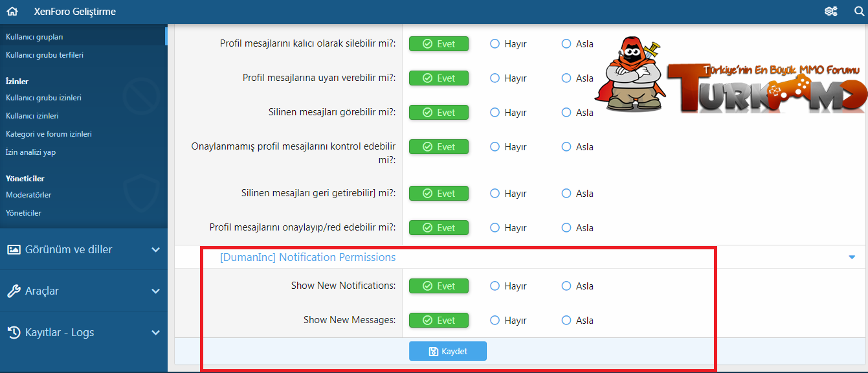Screen dimensions: 868x373
Task: Open Kullanıcı grupları in sidebar
Action: point(34,37)
